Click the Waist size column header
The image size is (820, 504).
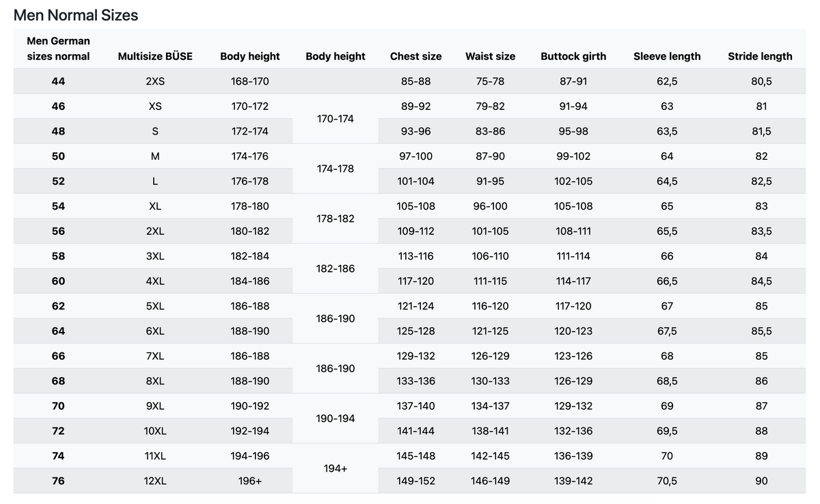(x=490, y=57)
